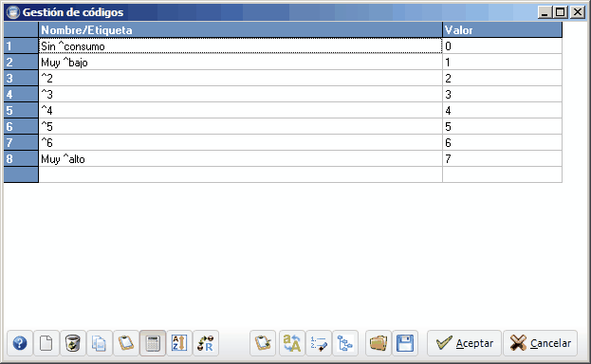Select the 'Sin ^consumo' label cell
The image size is (591, 364).
pos(240,45)
